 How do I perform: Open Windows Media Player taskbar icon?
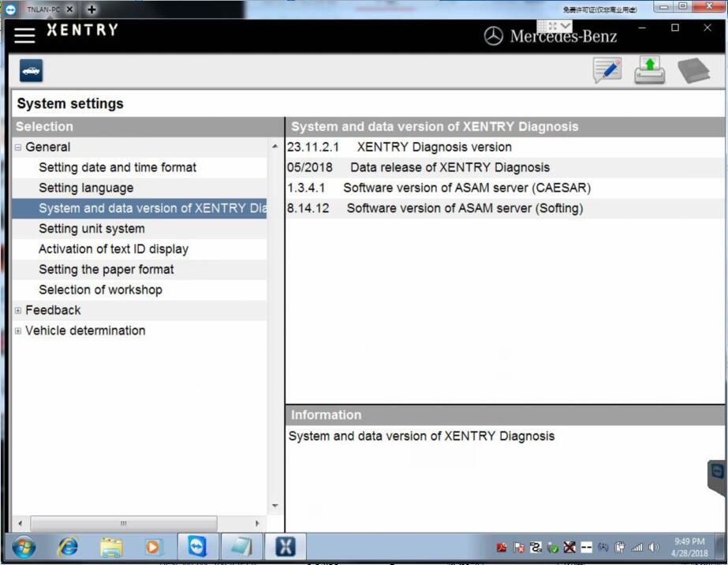[x=152, y=547]
